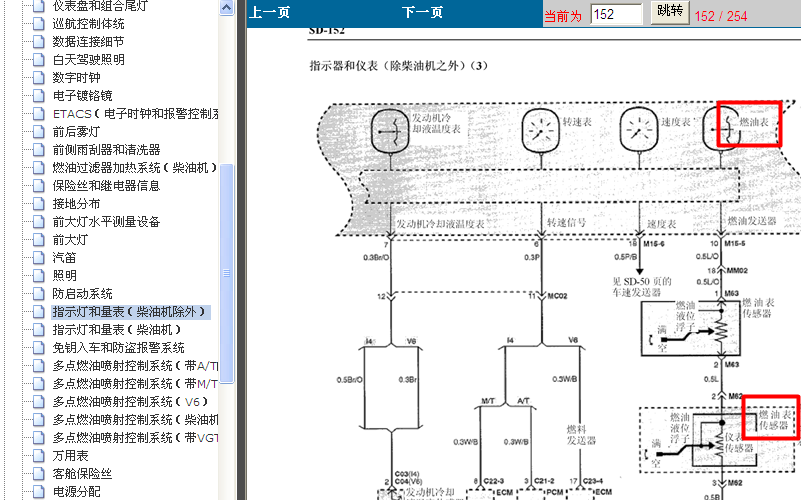This screenshot has width=801, height=500.
Task: Open 燃油过滤器加热系统（柴油机） entry
Action: 135,168
